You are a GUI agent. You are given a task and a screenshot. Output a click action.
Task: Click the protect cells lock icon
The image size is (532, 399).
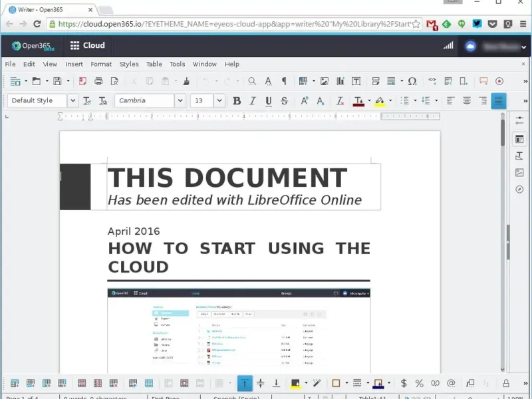point(506,384)
